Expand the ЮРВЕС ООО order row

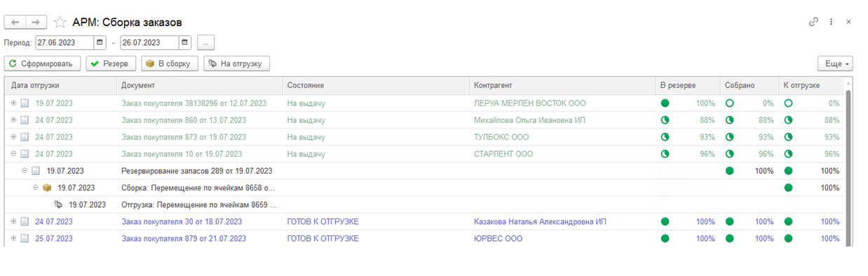pyautogui.click(x=13, y=239)
